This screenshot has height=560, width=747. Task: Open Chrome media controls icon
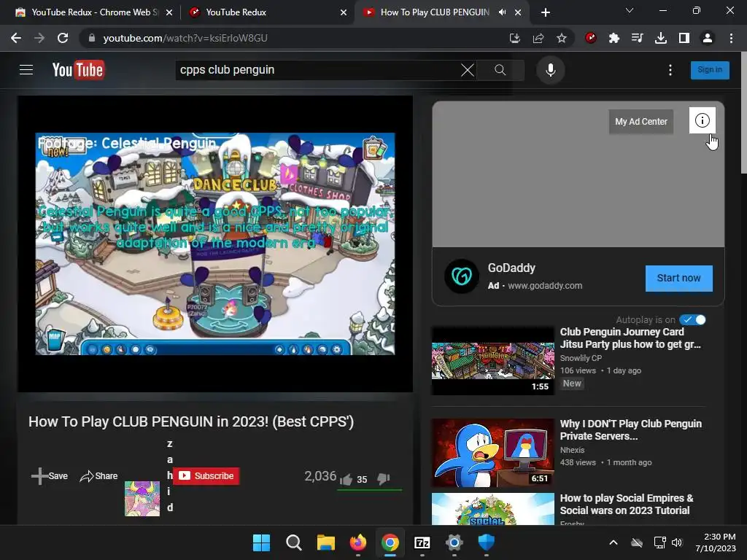pos(637,38)
